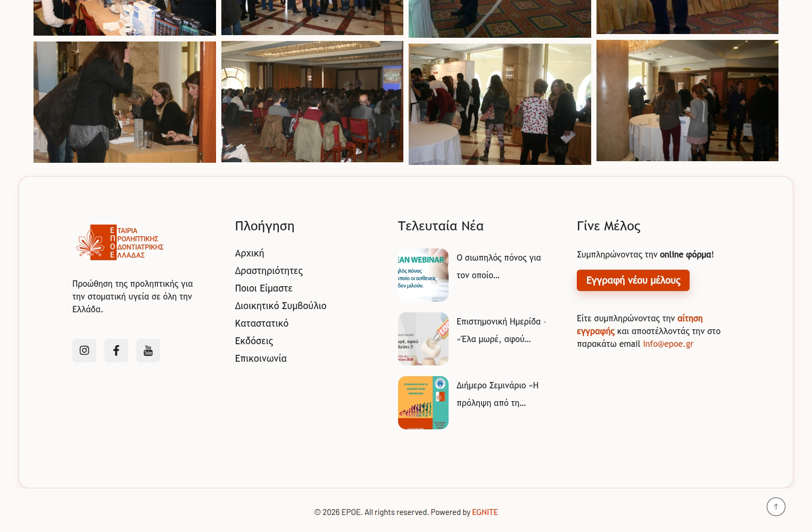
Task: Open the Instagram social icon
Action: [x=84, y=350]
